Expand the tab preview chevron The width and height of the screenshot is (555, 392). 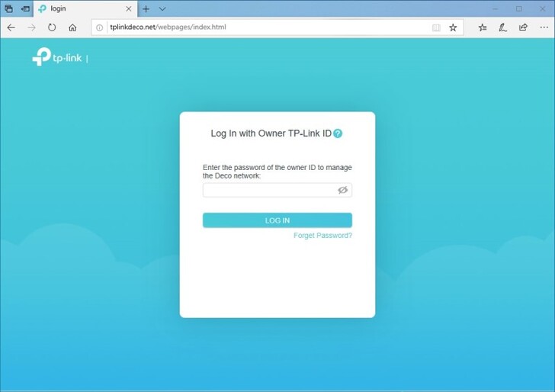[162, 9]
